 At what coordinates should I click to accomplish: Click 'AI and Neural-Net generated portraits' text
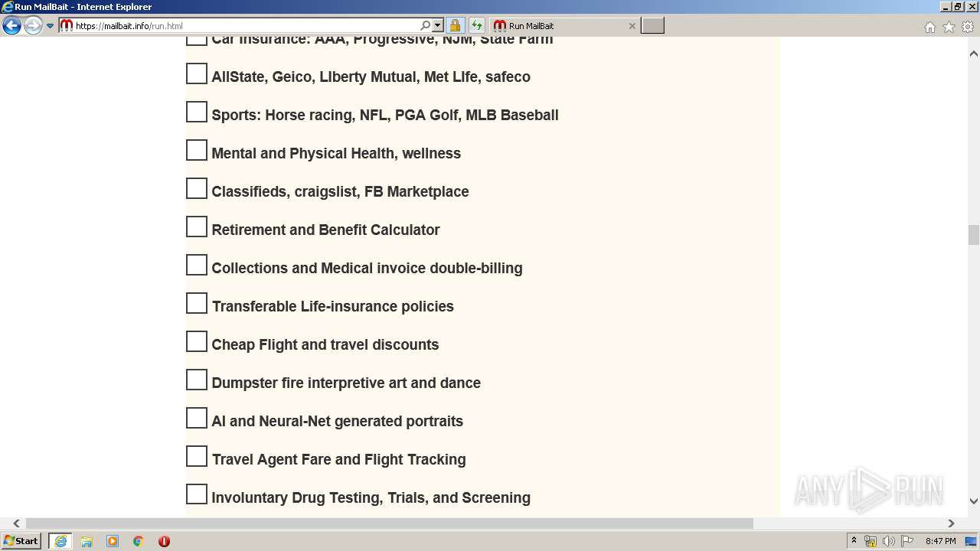point(338,421)
